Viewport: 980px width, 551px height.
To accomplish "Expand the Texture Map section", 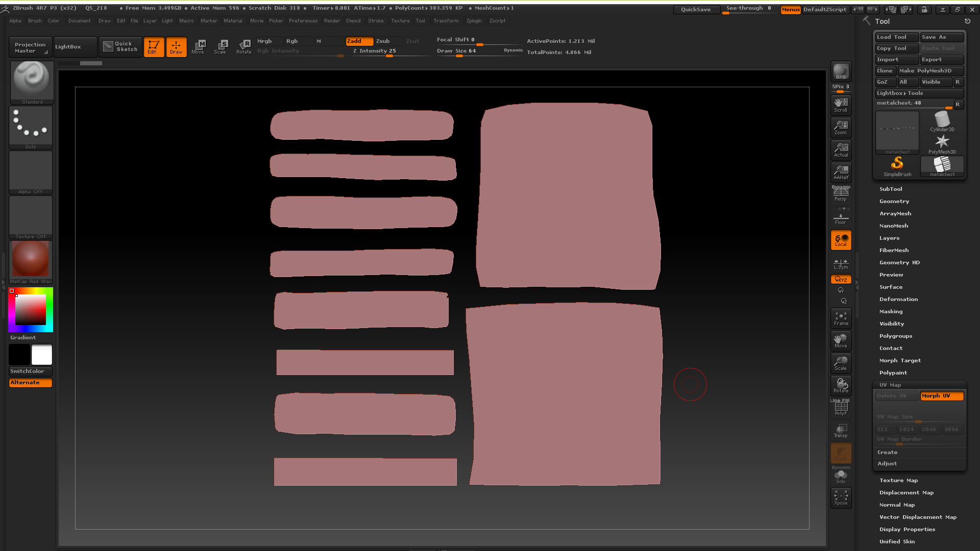I will click(x=898, y=480).
